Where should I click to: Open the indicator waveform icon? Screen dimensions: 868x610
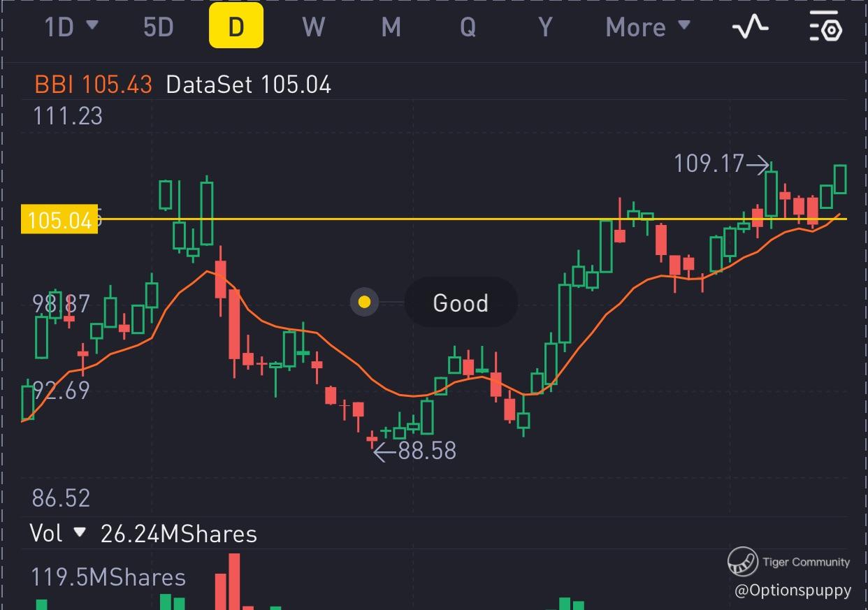coord(750,27)
